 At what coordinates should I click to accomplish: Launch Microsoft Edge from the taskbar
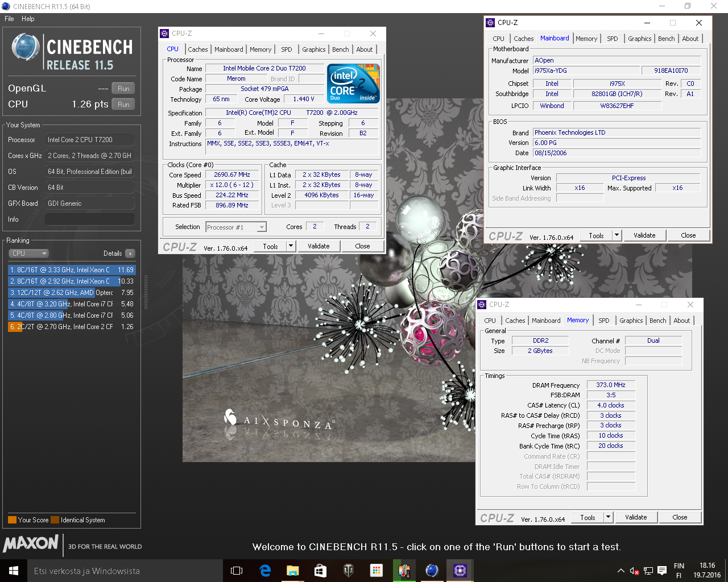pyautogui.click(x=265, y=571)
